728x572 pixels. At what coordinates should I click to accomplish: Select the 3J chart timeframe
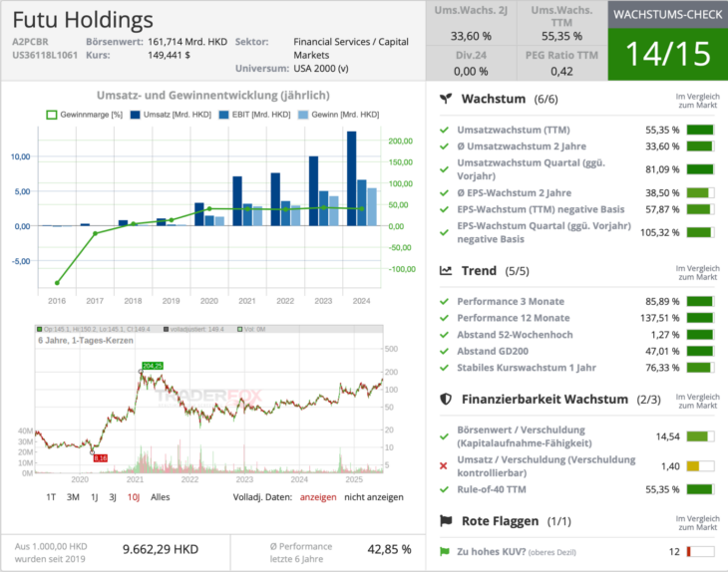[x=113, y=497]
